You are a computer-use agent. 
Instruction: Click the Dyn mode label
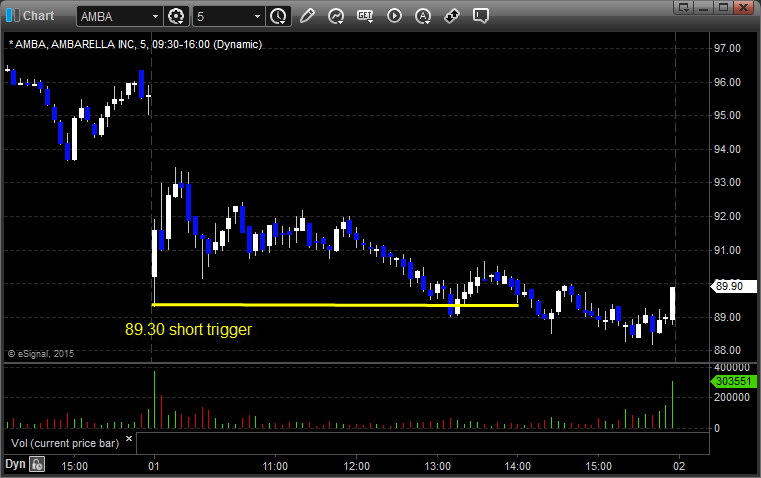pyautogui.click(x=15, y=464)
